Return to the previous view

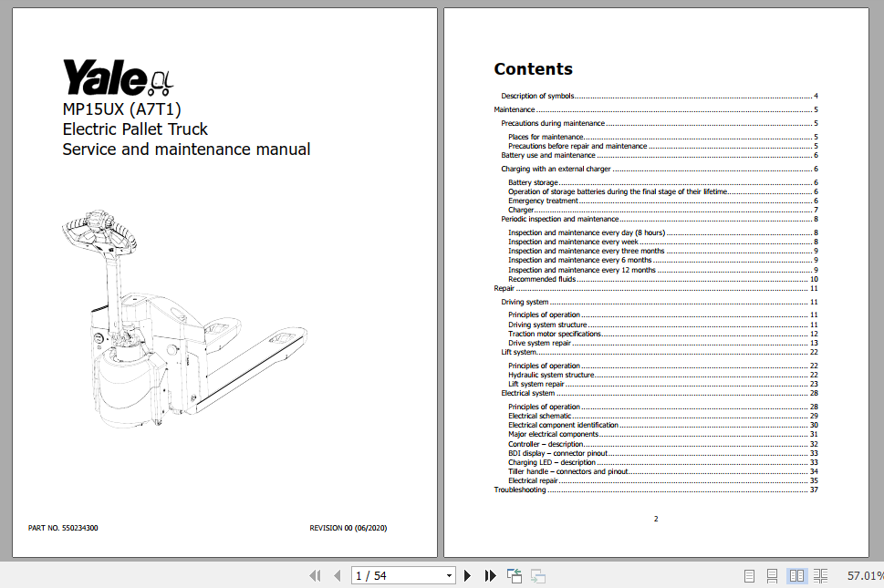513,575
